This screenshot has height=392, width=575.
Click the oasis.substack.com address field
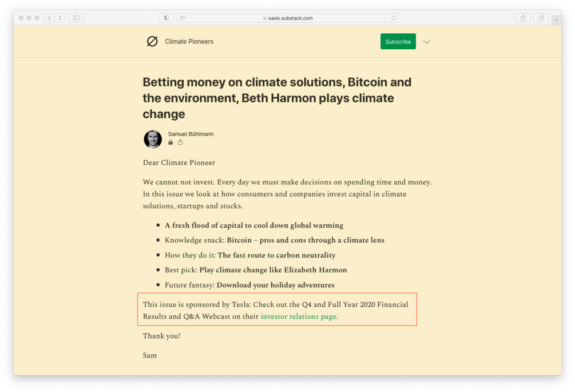click(x=289, y=18)
